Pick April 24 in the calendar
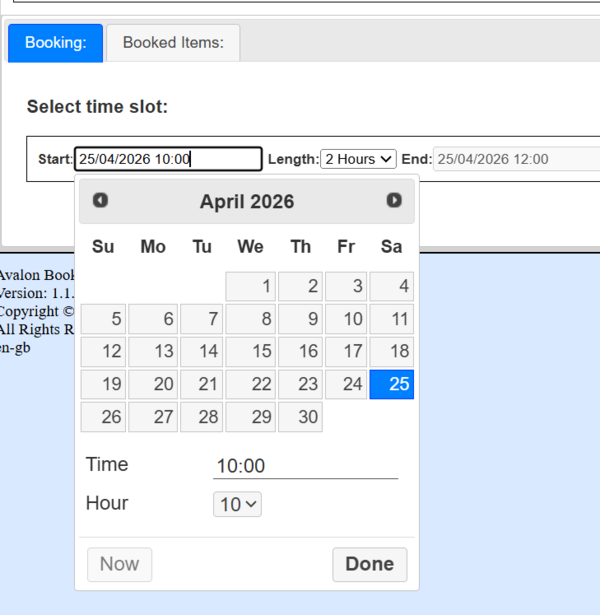600x615 pixels. tap(346, 385)
